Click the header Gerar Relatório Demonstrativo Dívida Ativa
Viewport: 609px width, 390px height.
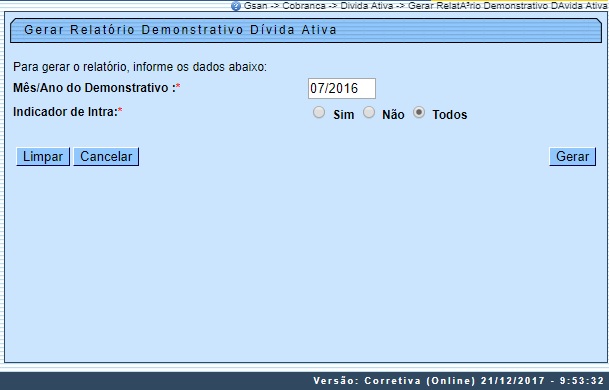click(x=180, y=30)
